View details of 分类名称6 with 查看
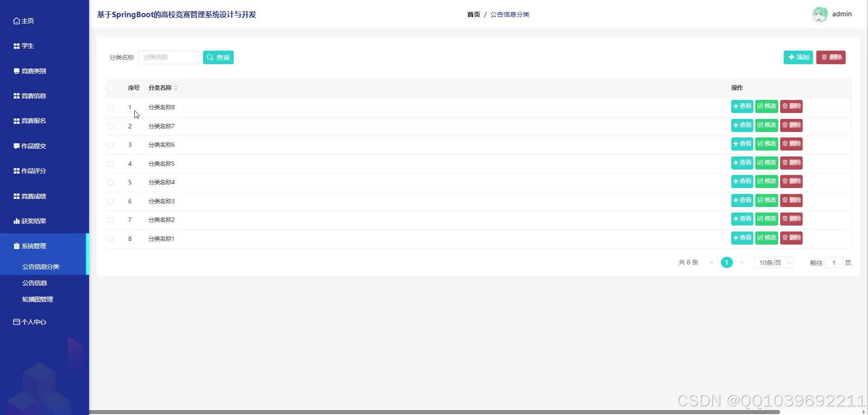 pos(742,144)
